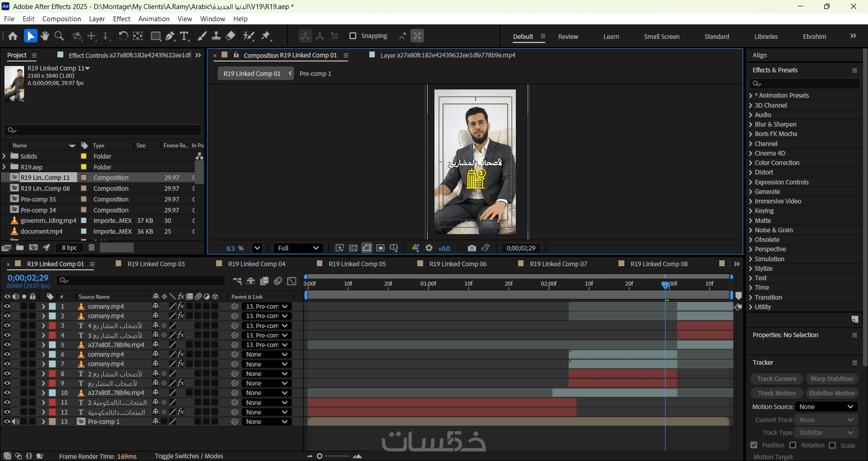Select the Rotation tool
This screenshot has height=461, width=868.
(123, 36)
